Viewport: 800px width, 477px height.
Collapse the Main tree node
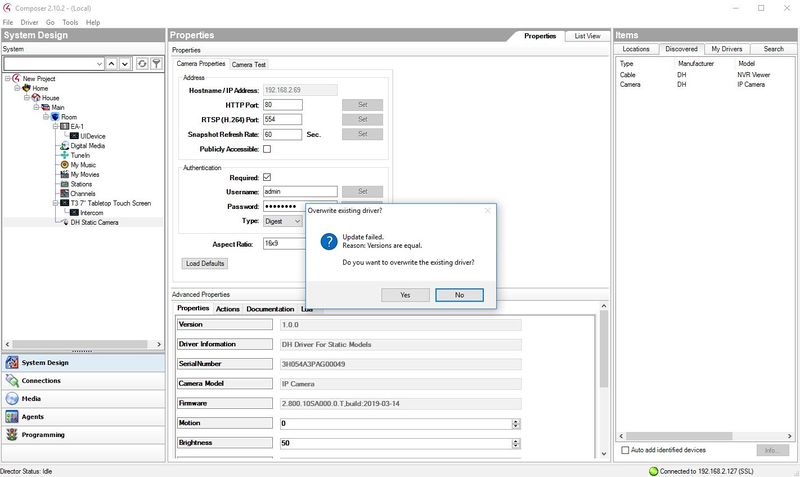(x=37, y=107)
